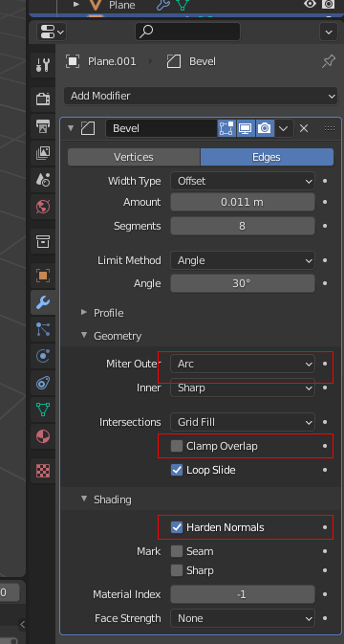This screenshot has height=644, width=344.
Task: Click the Segments 8 field
Action: pos(243,226)
